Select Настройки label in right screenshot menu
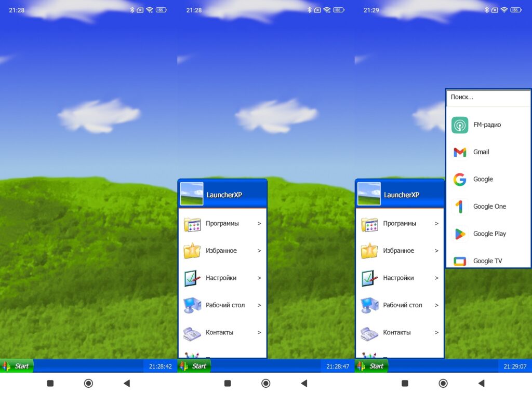 398,278
